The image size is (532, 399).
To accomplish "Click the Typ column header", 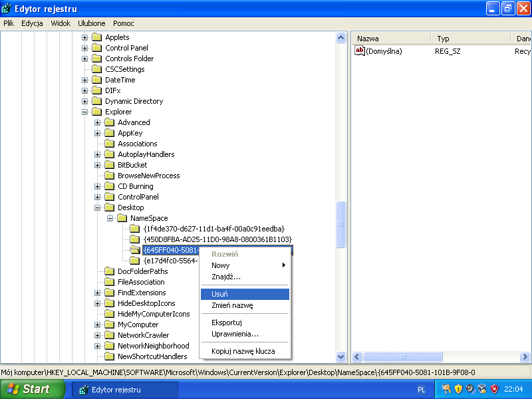I will [x=470, y=39].
